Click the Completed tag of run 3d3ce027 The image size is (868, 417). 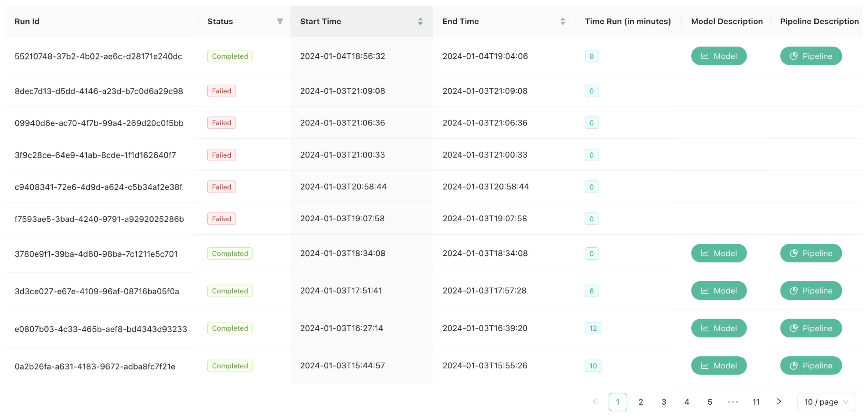[x=229, y=290]
